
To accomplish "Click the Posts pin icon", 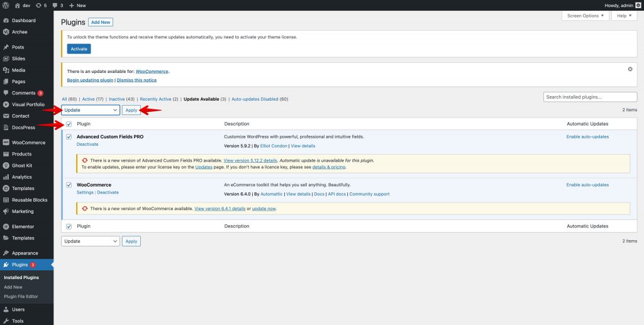I will pos(6,47).
